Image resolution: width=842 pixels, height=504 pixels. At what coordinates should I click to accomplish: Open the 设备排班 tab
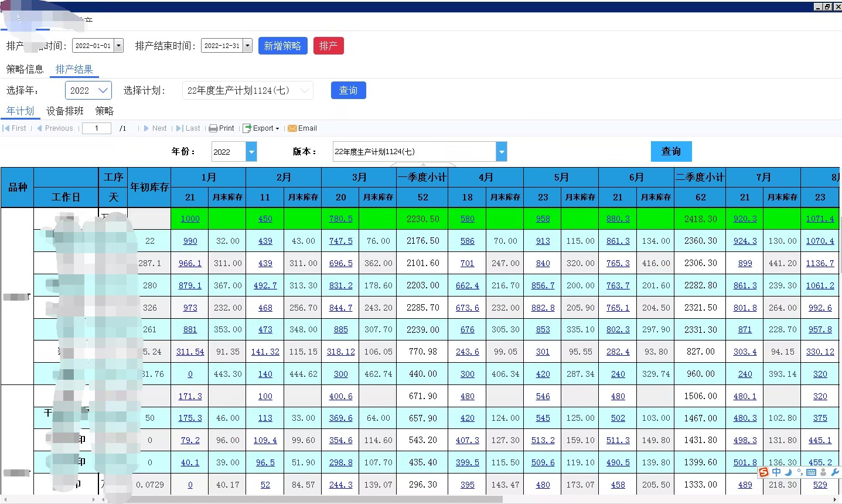65,111
